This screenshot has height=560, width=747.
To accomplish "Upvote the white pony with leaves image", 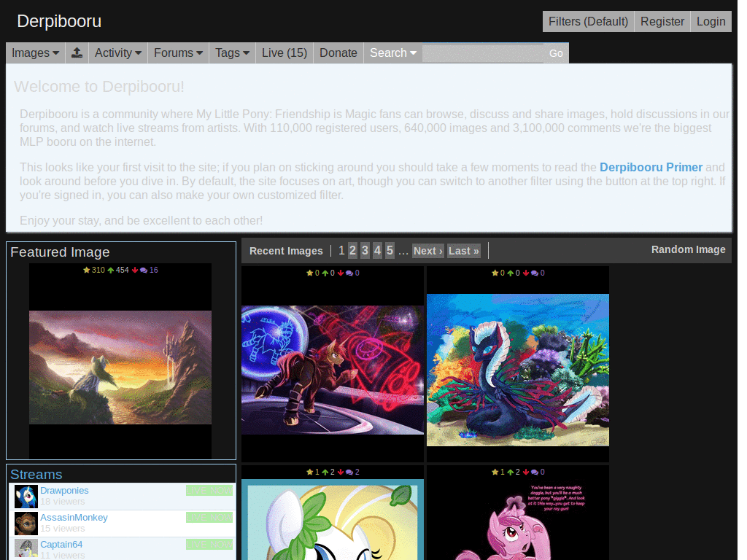I will pyautogui.click(x=325, y=472).
